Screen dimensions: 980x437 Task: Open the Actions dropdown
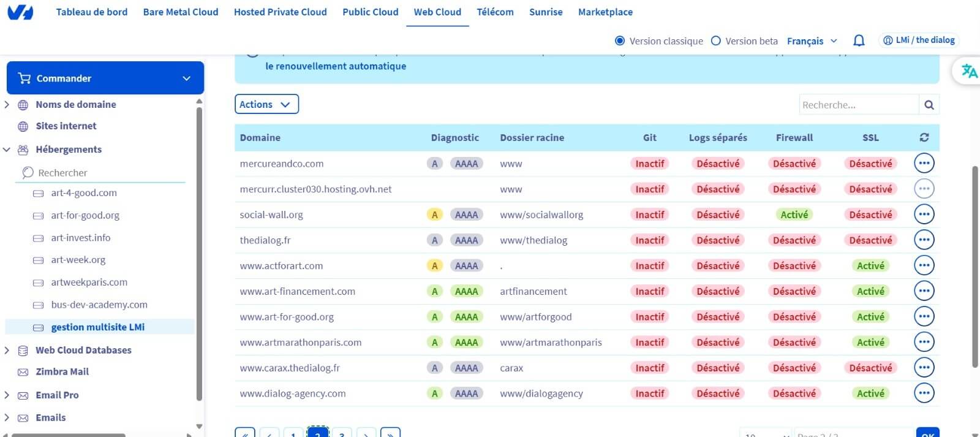pos(266,104)
